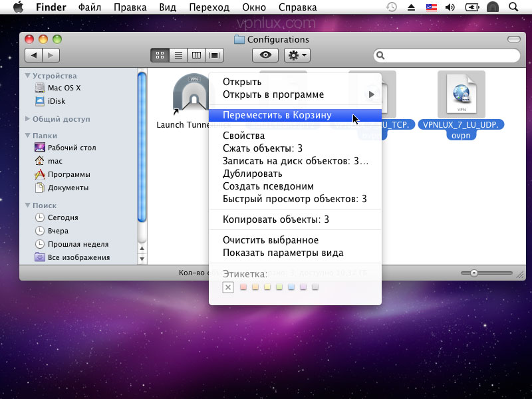Screen dimensions: 532x399
Task: Select the Launch Tunnelblick icon
Action: 191,94
